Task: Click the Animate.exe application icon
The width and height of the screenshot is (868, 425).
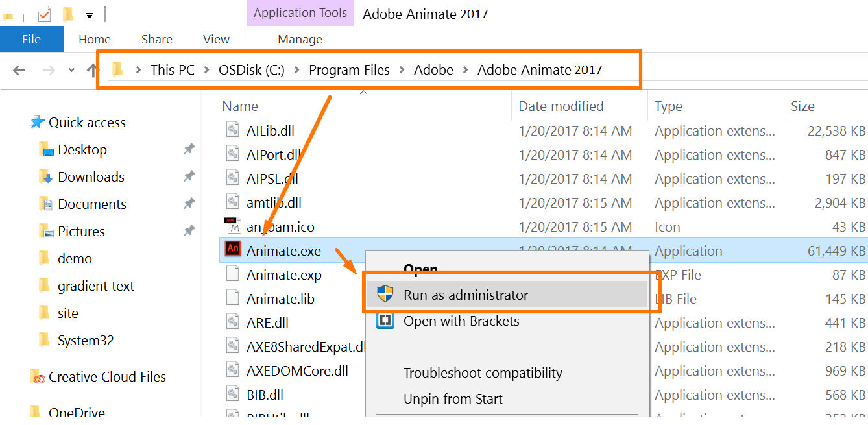Action: coord(232,250)
